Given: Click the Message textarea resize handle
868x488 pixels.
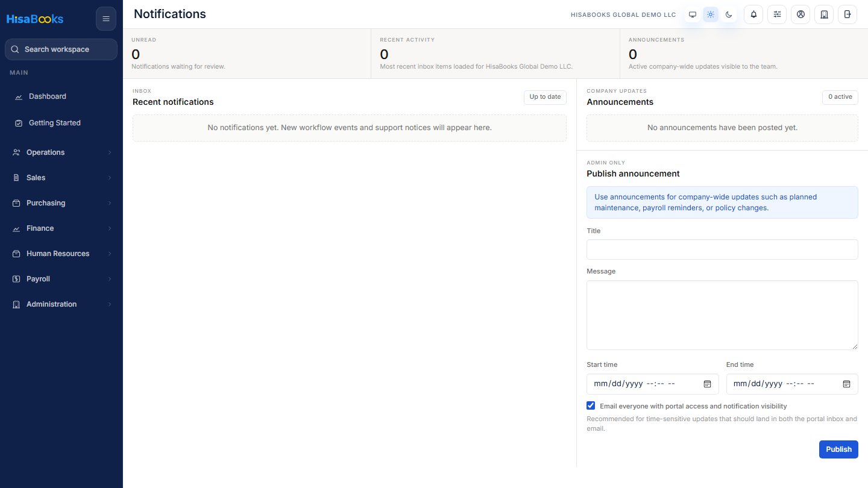Looking at the screenshot, I should 854,346.
